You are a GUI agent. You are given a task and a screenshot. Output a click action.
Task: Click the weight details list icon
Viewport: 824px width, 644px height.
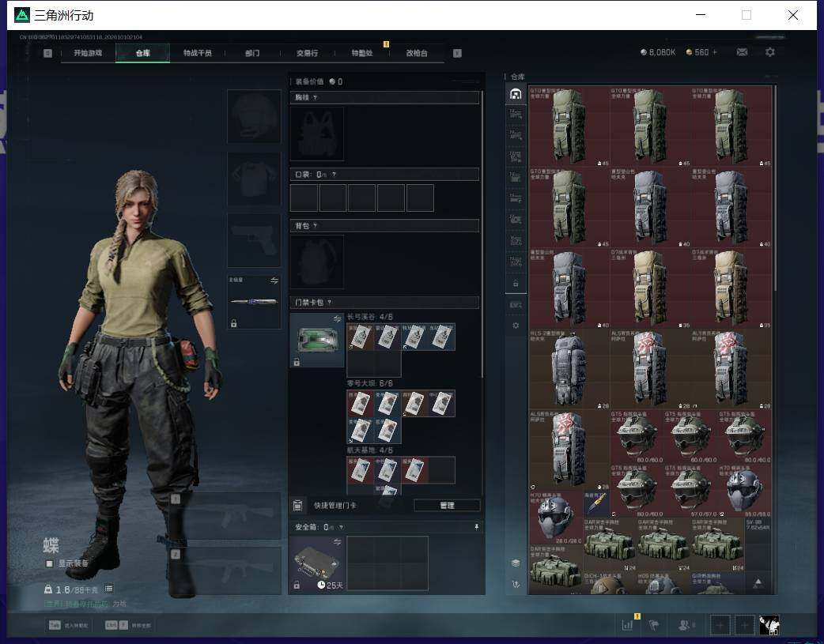pyautogui.click(x=108, y=589)
